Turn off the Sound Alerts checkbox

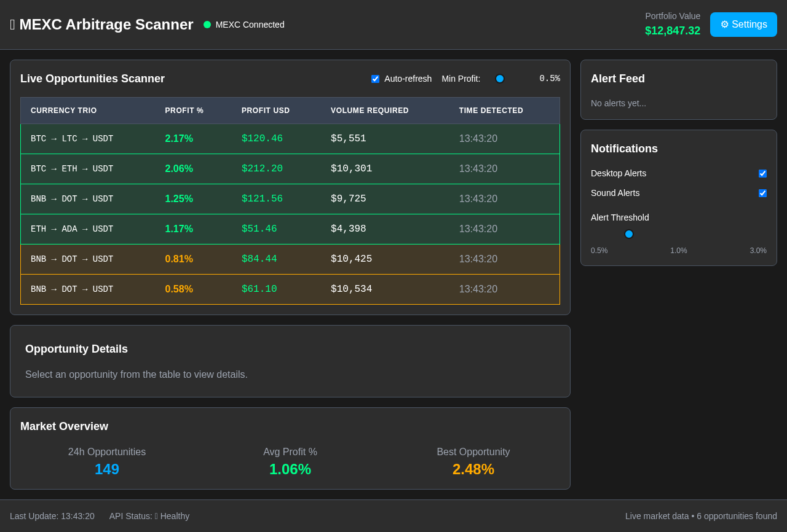tap(762, 193)
